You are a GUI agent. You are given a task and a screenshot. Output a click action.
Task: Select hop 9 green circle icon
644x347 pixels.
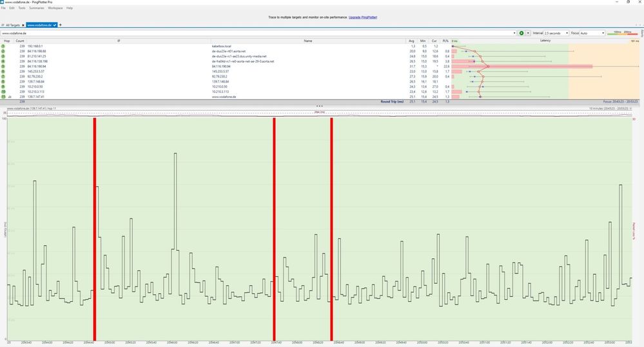3,86
